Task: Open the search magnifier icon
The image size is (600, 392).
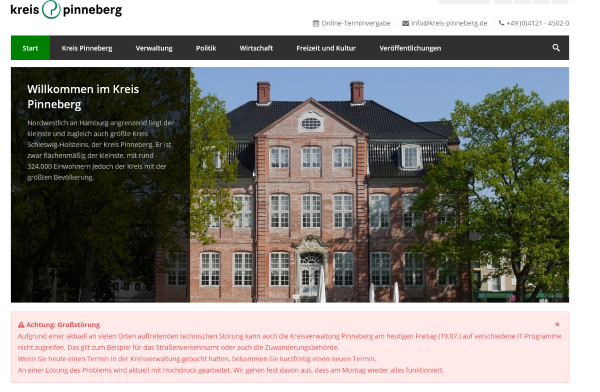Action: pos(556,48)
